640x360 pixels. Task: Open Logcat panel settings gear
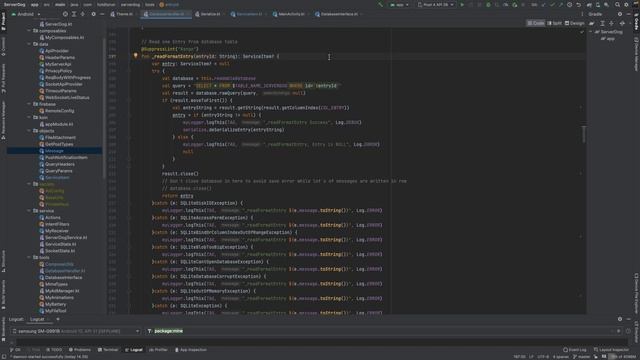coord(620,319)
